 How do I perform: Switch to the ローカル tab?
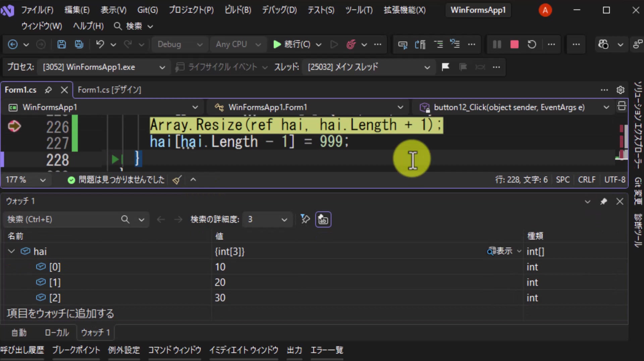click(x=57, y=332)
